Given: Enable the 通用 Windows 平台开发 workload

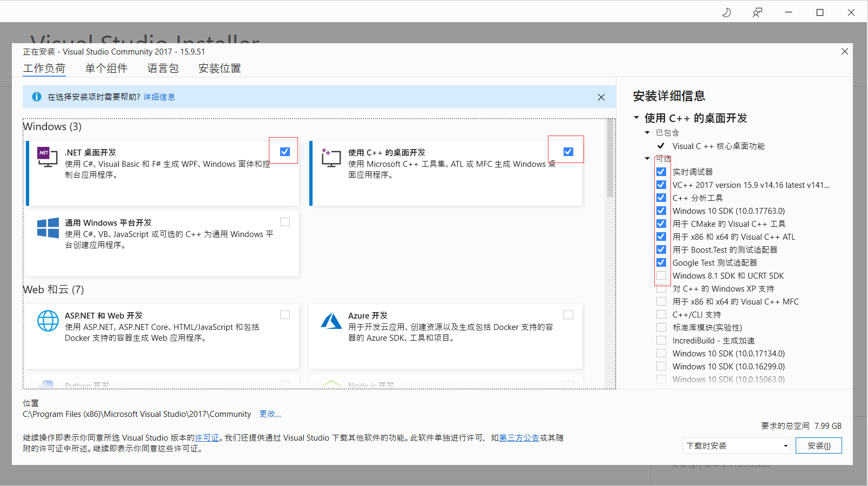Looking at the screenshot, I should 285,221.
